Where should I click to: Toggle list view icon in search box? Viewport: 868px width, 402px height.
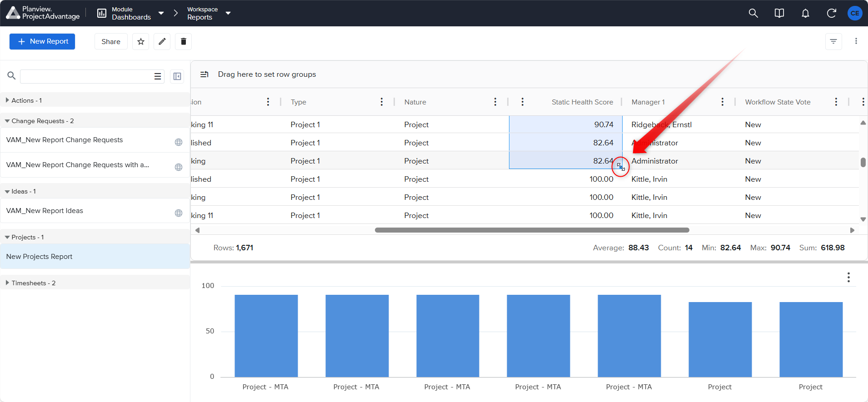pyautogui.click(x=158, y=76)
